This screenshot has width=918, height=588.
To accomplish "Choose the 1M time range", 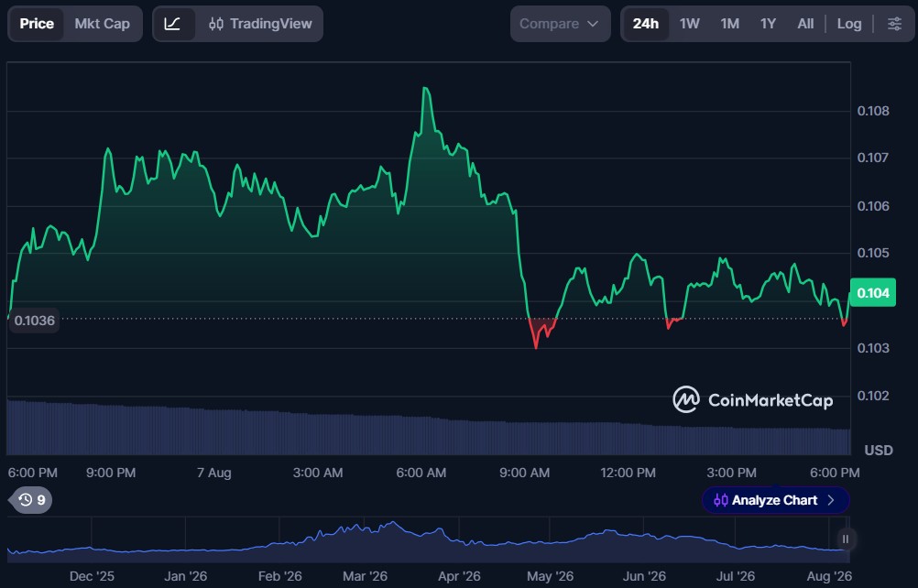I will pyautogui.click(x=729, y=24).
